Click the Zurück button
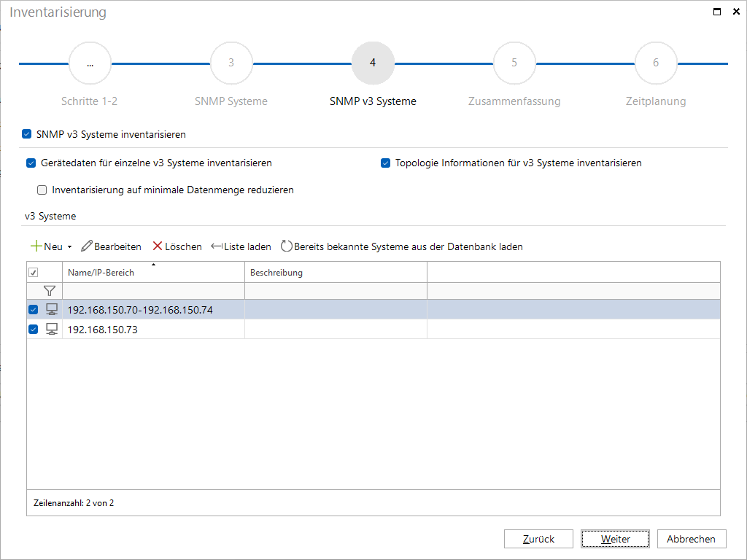The width and height of the screenshot is (747, 560). [538, 539]
